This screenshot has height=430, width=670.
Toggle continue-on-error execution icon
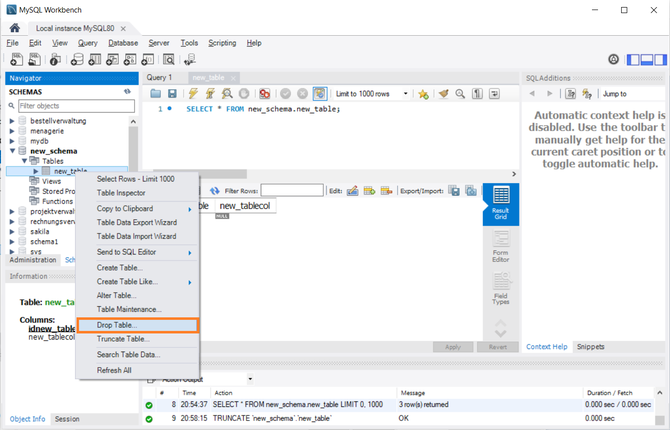(x=264, y=94)
